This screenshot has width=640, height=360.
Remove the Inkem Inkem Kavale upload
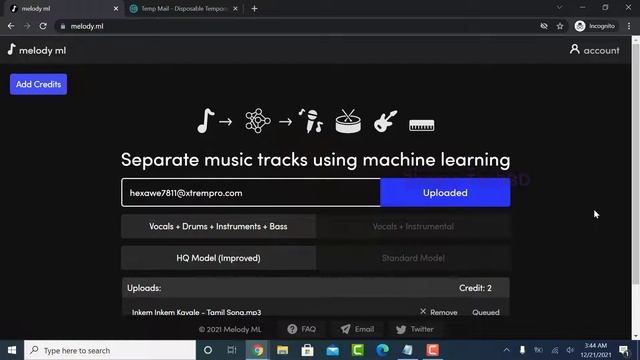(439, 312)
